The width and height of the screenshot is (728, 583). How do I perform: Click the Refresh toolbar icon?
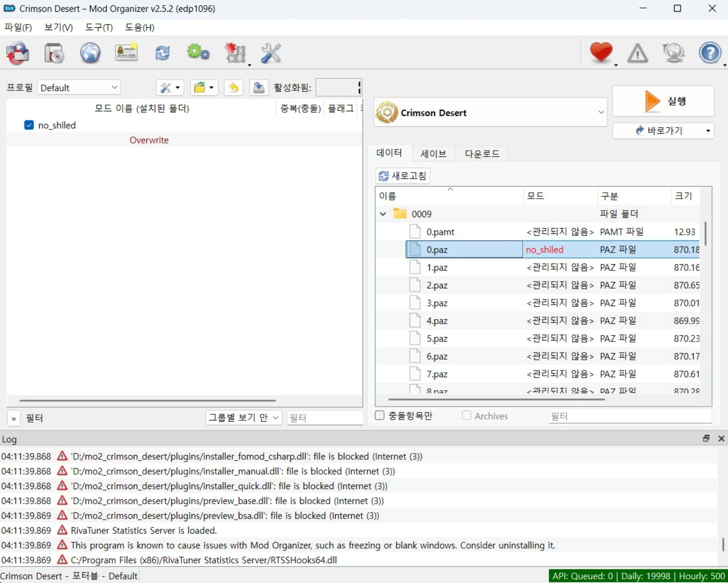[162, 53]
